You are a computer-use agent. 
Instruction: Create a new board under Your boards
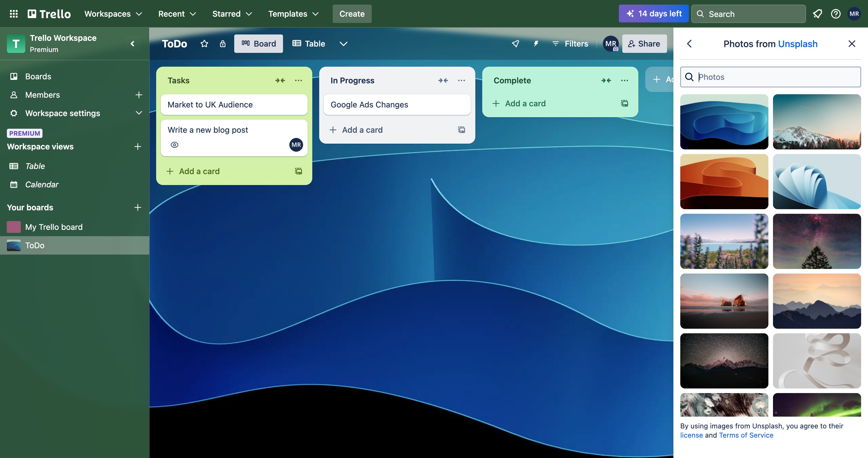click(x=137, y=207)
